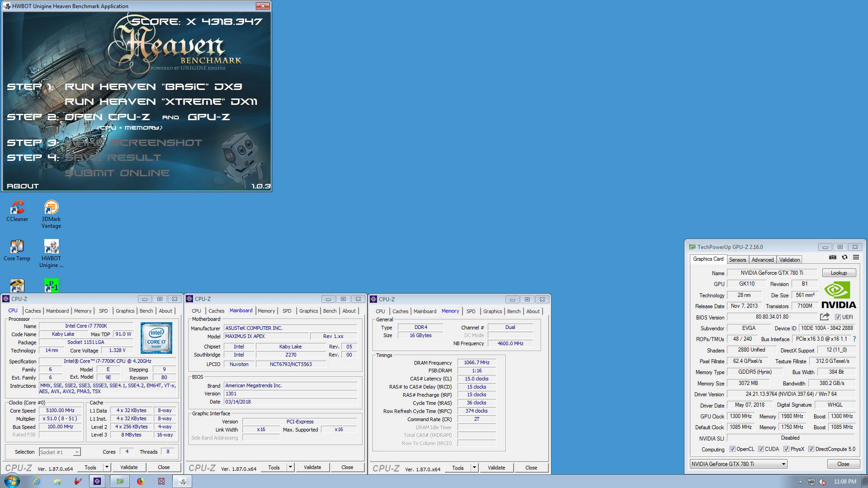
Task: Open Graphics tab in the leftmost CPU-Z window
Action: tap(125, 311)
